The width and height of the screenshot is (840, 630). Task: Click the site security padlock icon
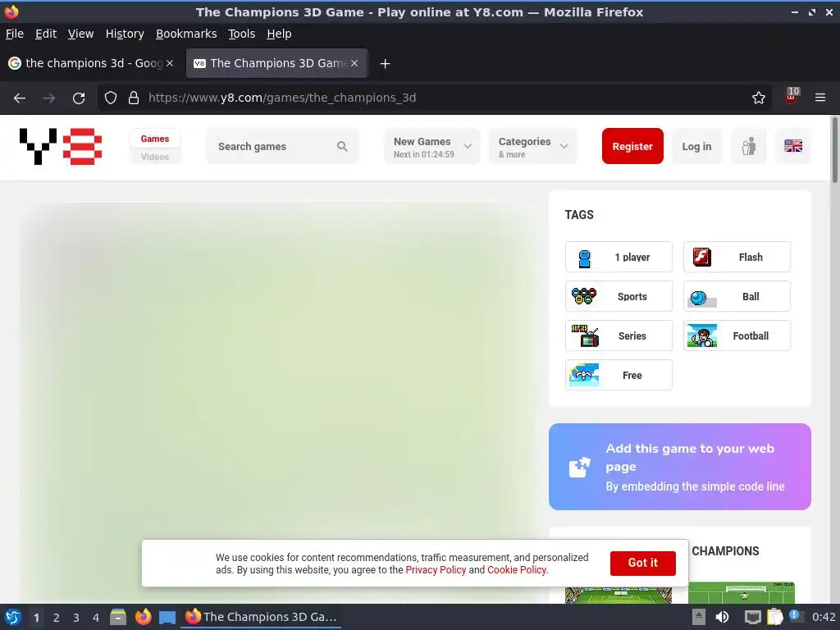click(x=134, y=98)
